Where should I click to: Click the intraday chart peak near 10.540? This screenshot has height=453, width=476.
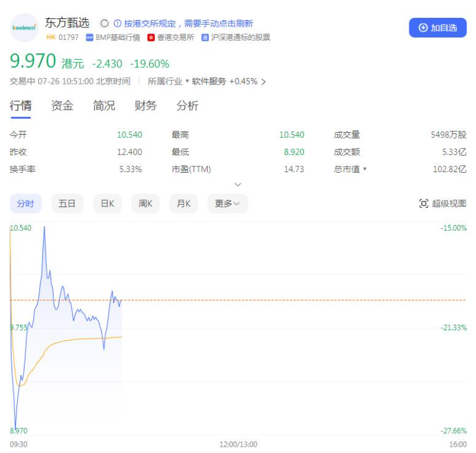click(x=44, y=227)
